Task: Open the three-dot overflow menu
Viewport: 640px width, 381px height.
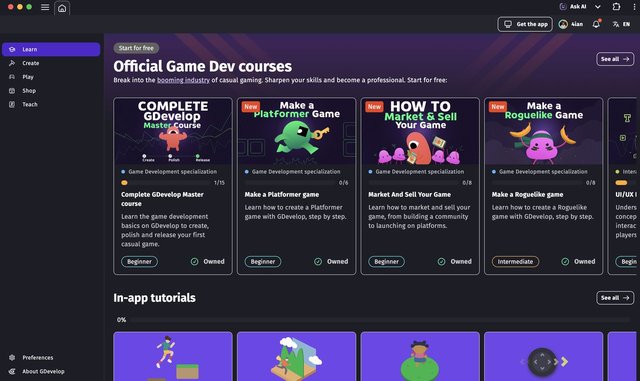Action: (634, 7)
